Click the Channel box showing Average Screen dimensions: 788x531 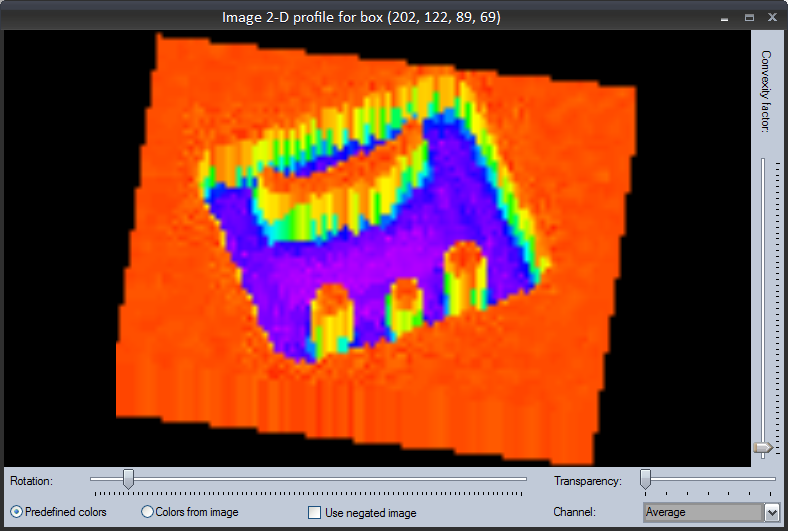point(702,513)
